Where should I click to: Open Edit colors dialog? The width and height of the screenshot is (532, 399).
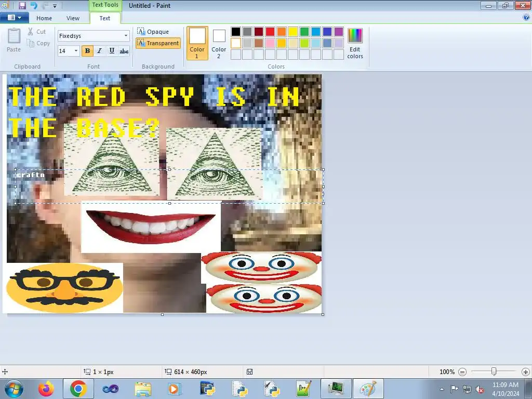(x=355, y=43)
